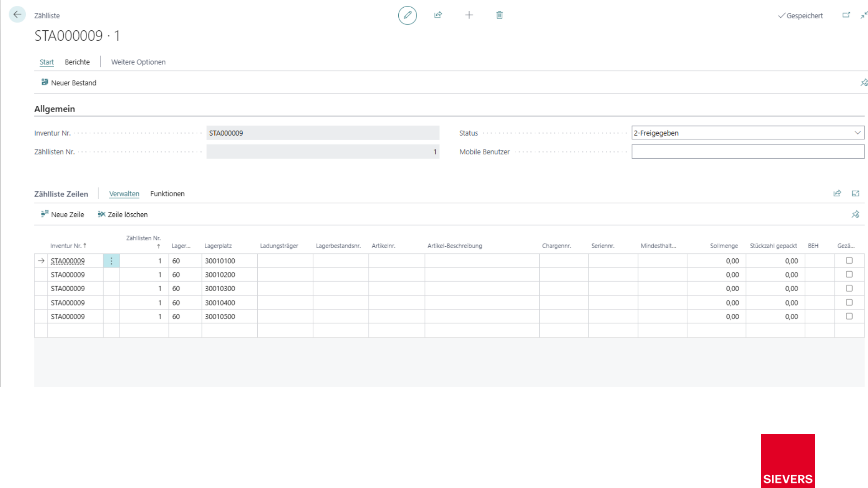Screen dimensions: 868x488
Task: Select Lagerplatz cell 30010200
Action: [x=230, y=275]
